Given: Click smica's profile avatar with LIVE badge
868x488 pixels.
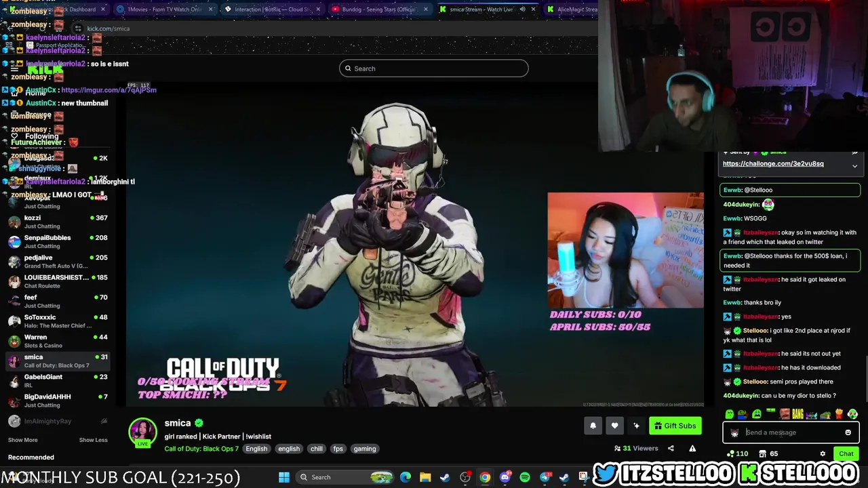Looking at the screenshot, I should point(142,432).
